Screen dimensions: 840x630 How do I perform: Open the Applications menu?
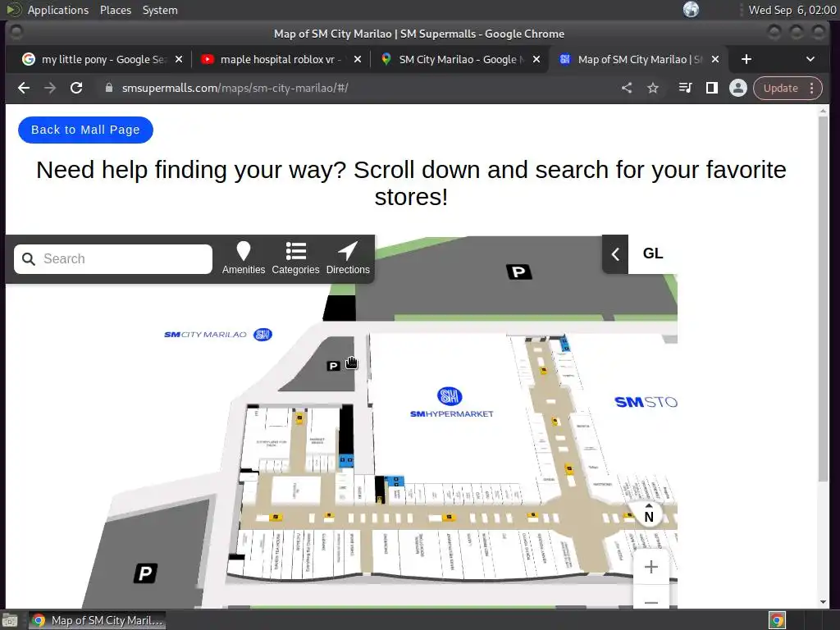58,10
